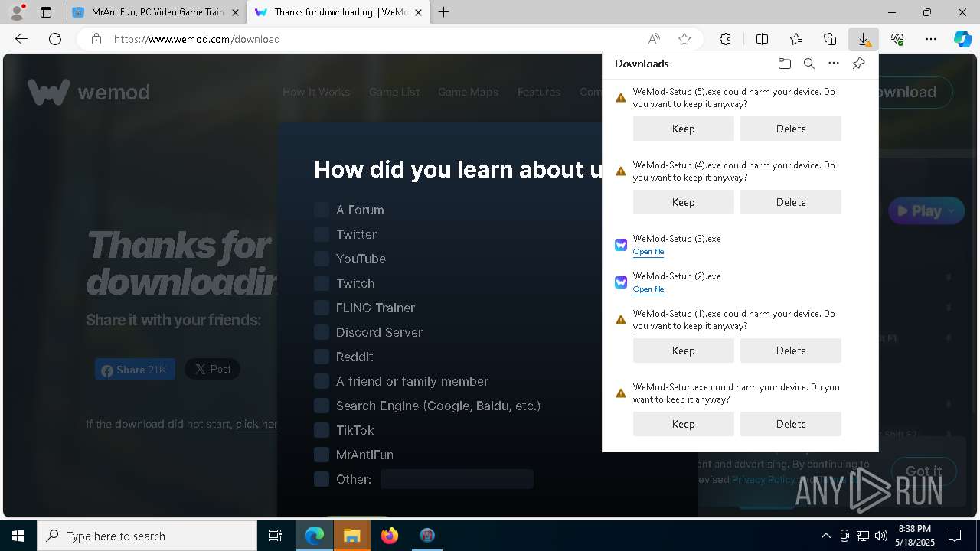
Task: Check the Twitter option
Action: [x=322, y=234]
